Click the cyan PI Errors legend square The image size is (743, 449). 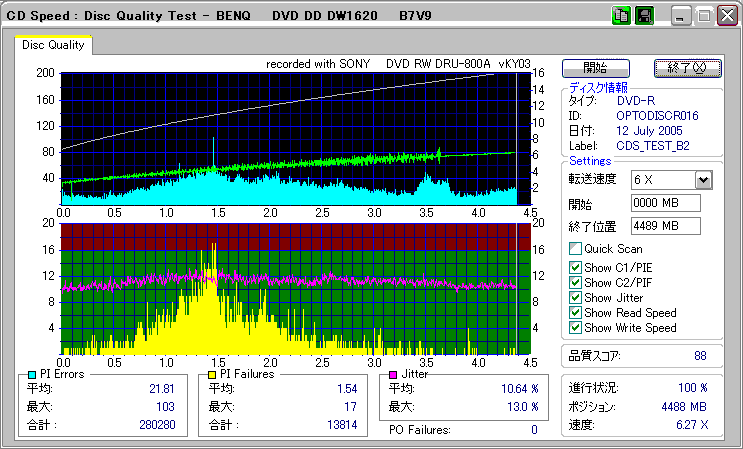pyautogui.click(x=31, y=375)
